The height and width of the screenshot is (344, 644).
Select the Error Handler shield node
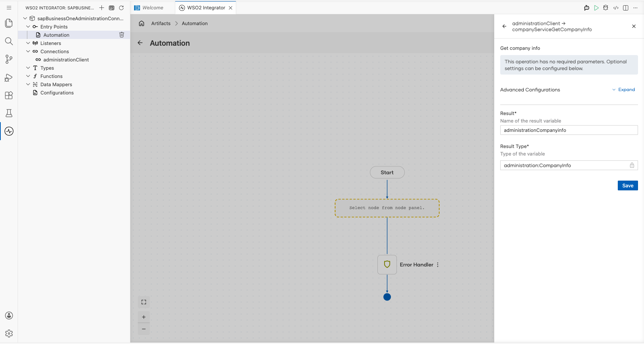tap(387, 265)
